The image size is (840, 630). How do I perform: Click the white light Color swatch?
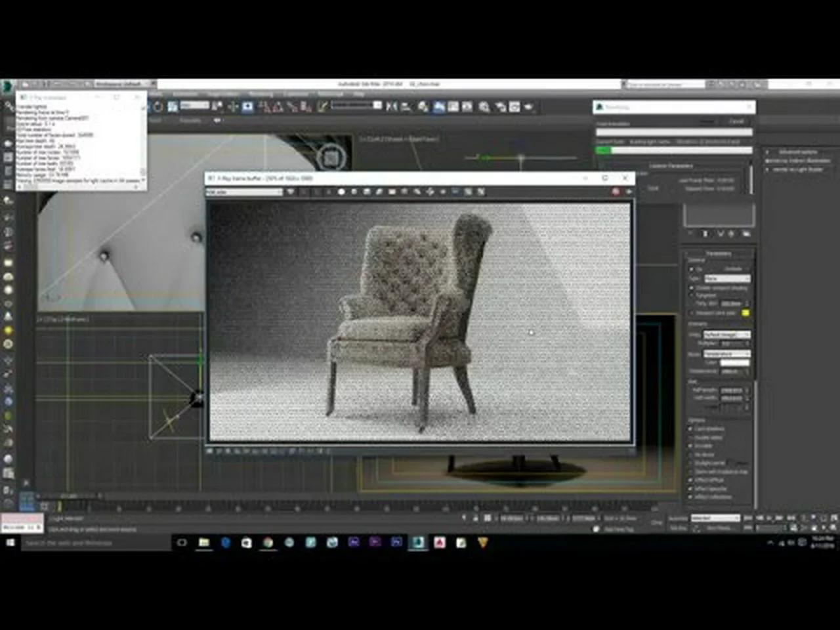(734, 363)
